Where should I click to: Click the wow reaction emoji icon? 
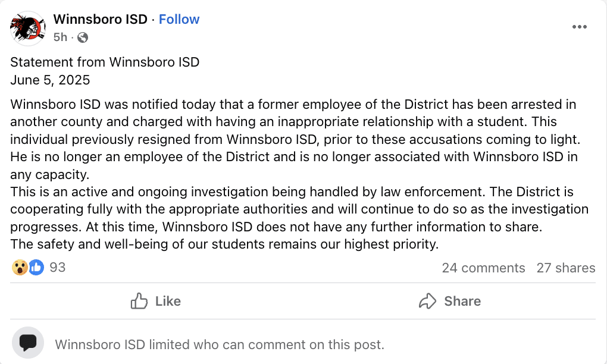pyautogui.click(x=20, y=267)
